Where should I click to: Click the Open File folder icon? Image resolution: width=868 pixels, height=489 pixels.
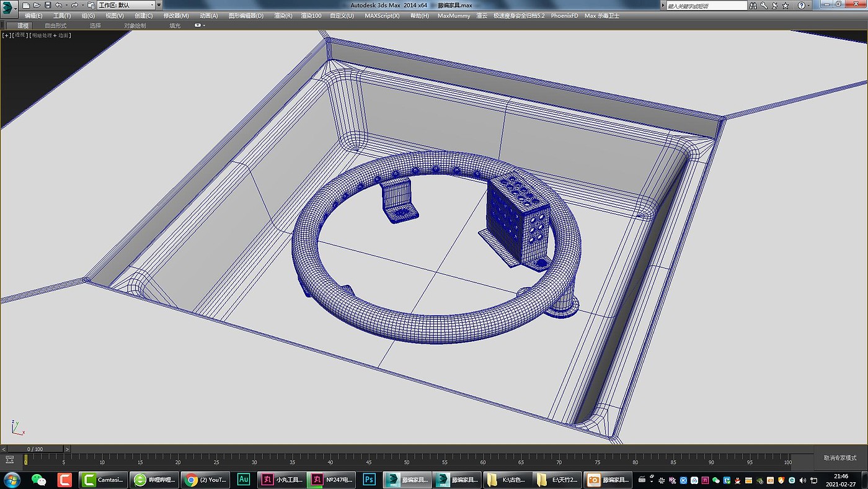pos(37,5)
